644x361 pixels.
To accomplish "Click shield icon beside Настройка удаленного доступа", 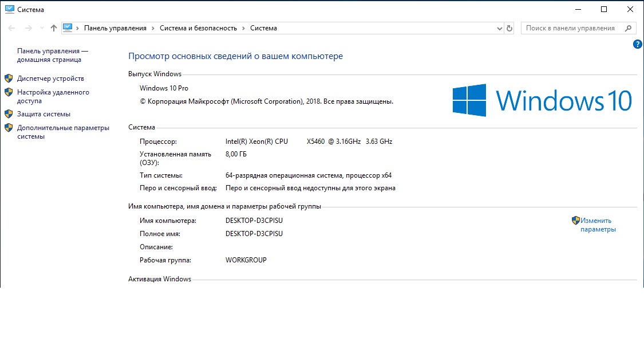I will [9, 92].
